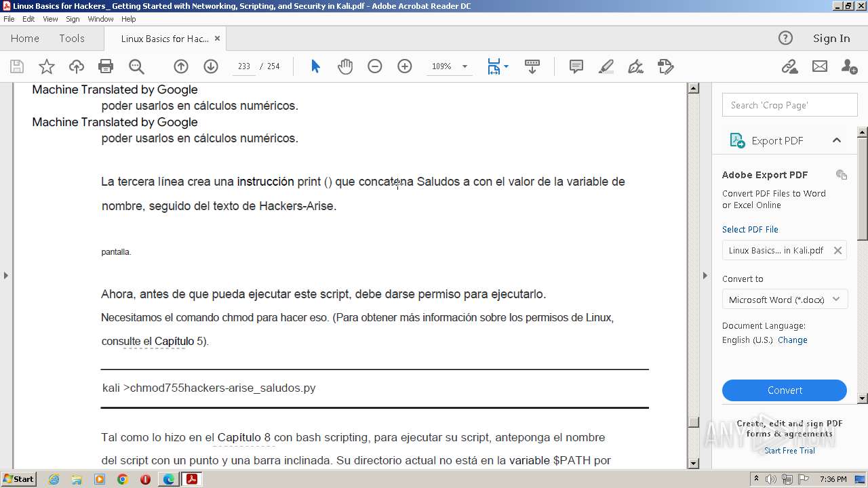Close the Linux Basics document tab
Image resolution: width=868 pixels, height=488 pixels.
[217, 39]
